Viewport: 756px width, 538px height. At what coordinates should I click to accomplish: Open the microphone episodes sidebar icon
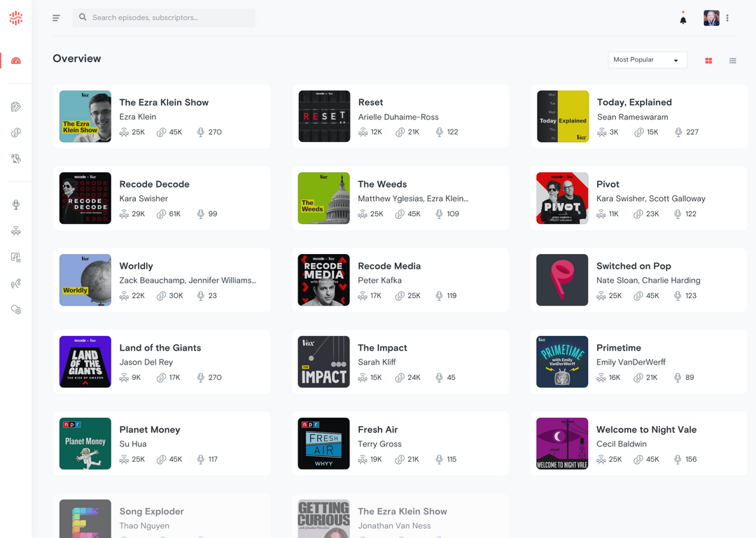coord(16,205)
